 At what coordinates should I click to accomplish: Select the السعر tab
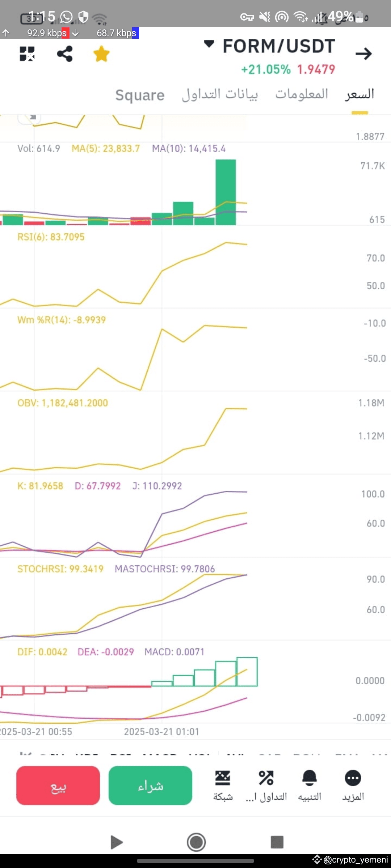(x=360, y=94)
